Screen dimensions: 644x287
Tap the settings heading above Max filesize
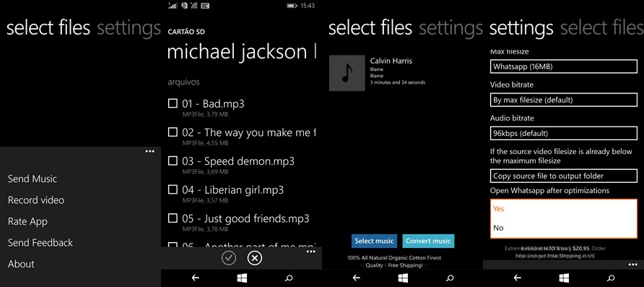pos(521,28)
